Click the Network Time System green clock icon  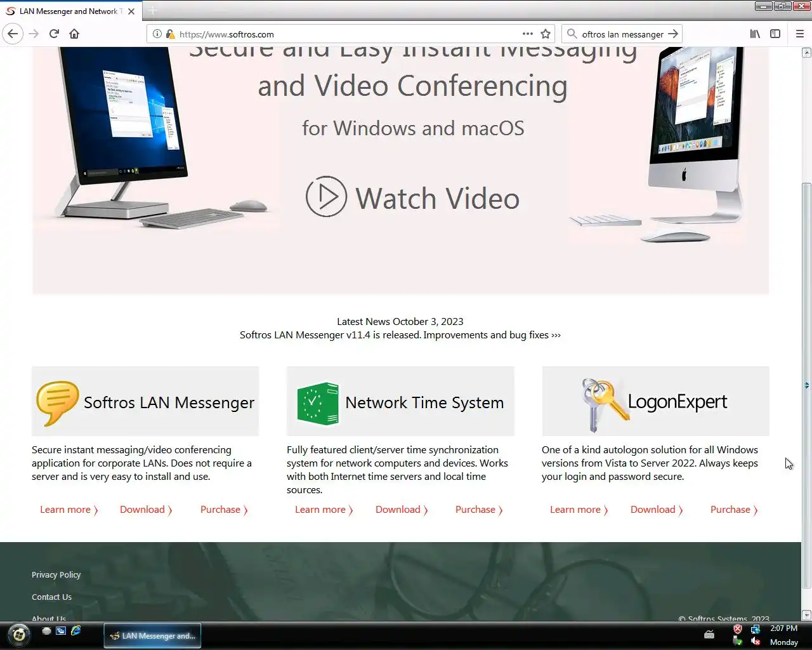pos(318,403)
